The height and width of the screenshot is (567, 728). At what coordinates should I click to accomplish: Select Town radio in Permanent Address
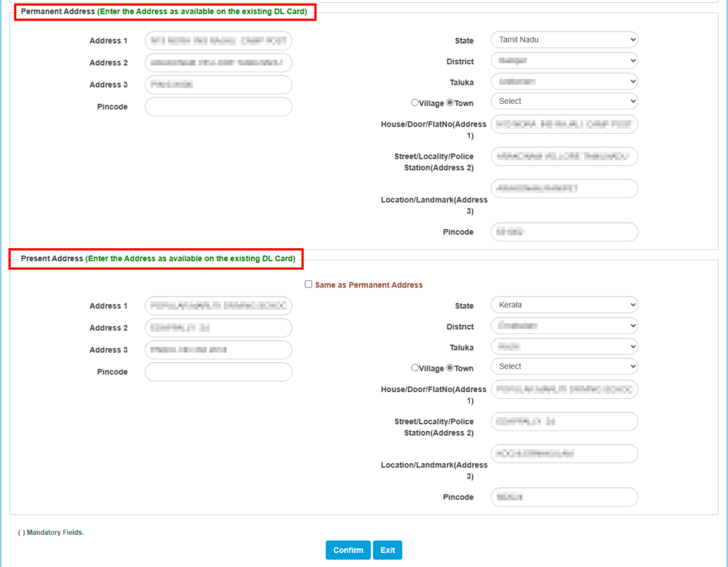coord(450,102)
